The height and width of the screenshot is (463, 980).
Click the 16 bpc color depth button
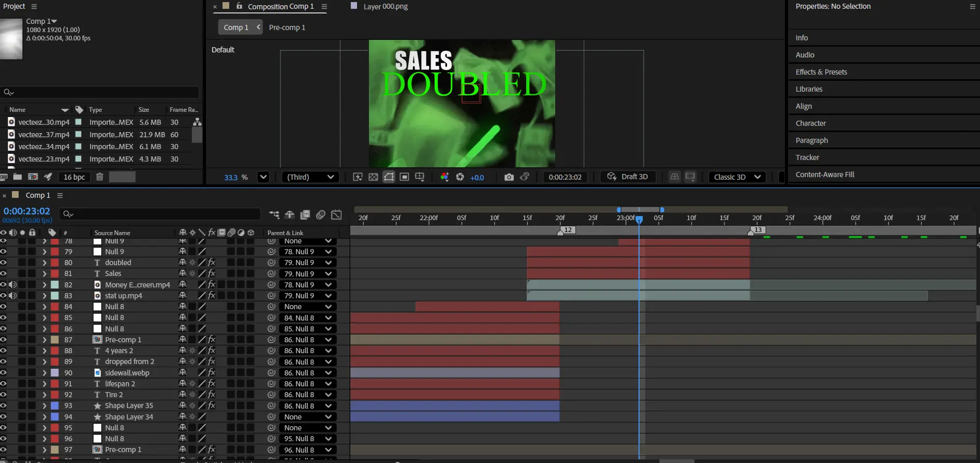click(74, 177)
